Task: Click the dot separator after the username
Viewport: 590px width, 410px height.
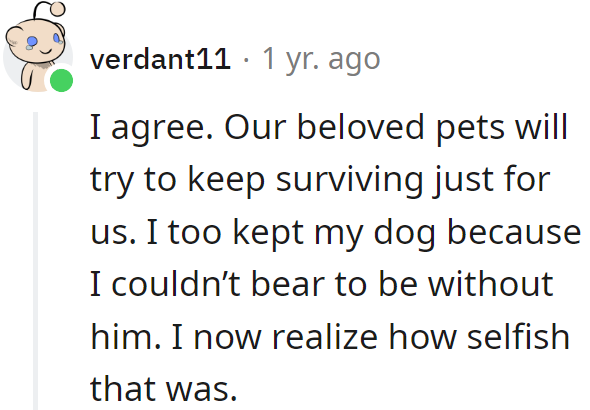Action: (246, 59)
